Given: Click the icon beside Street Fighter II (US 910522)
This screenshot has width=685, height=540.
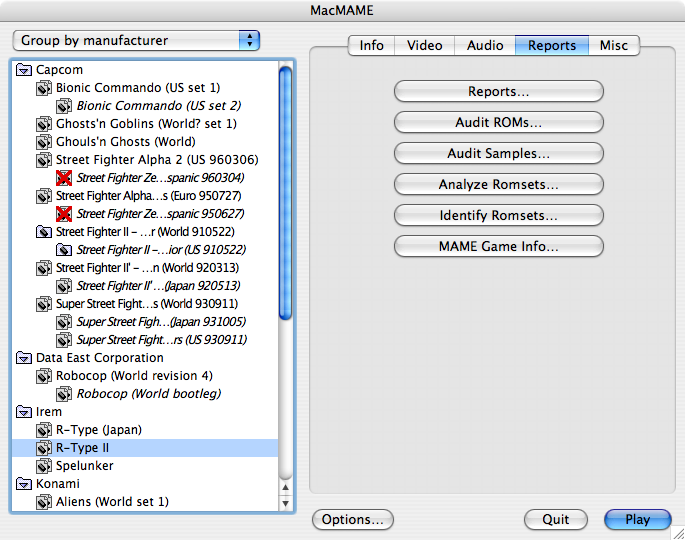Looking at the screenshot, I should point(64,250).
